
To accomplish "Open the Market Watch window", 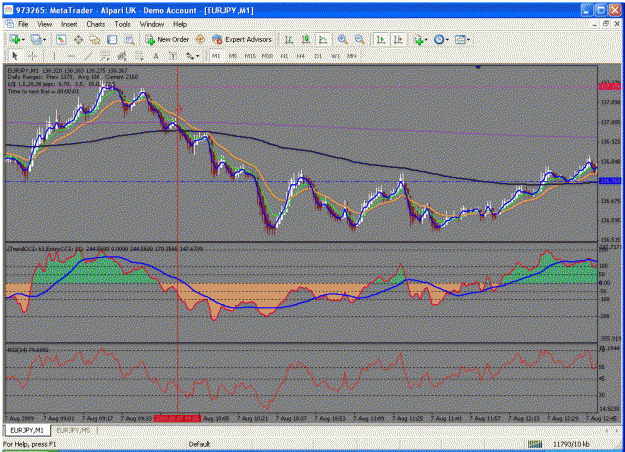I will pyautogui.click(x=61, y=39).
